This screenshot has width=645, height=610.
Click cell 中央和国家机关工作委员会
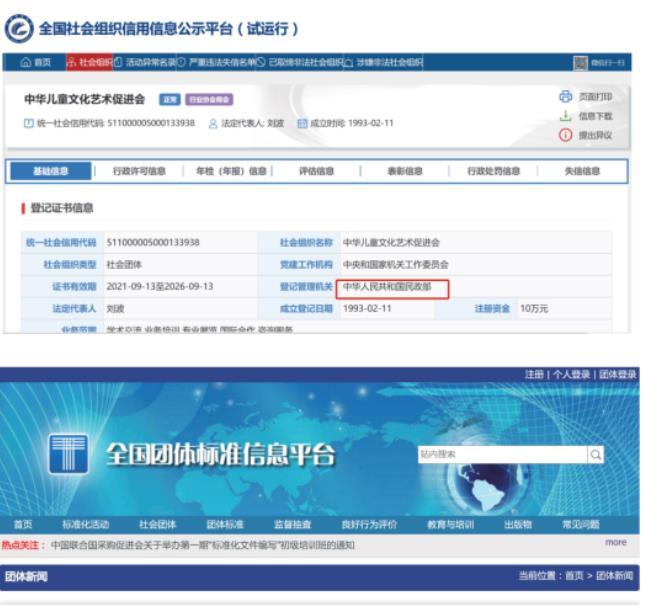[395, 264]
